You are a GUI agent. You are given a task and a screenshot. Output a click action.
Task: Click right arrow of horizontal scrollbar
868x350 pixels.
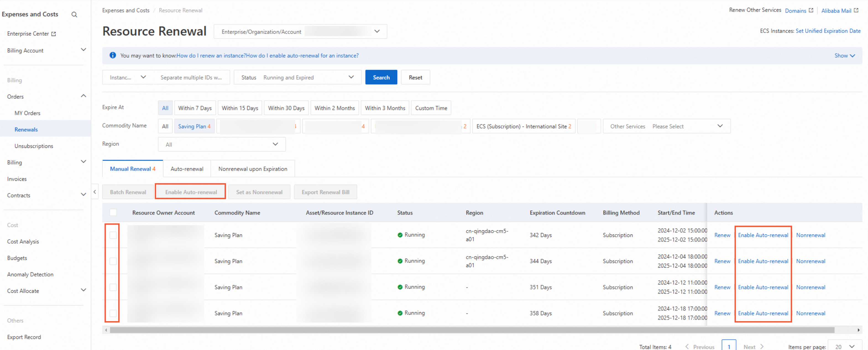pyautogui.click(x=858, y=330)
